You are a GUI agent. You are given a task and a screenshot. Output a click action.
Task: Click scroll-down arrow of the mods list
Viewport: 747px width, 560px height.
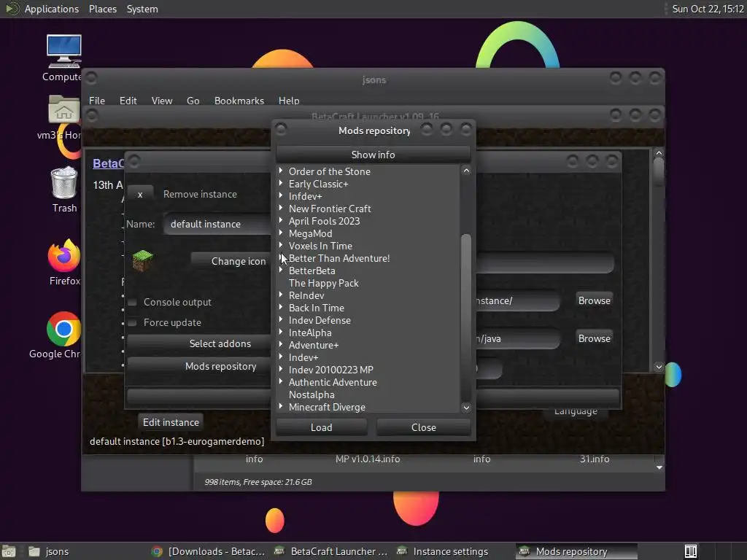click(x=466, y=407)
